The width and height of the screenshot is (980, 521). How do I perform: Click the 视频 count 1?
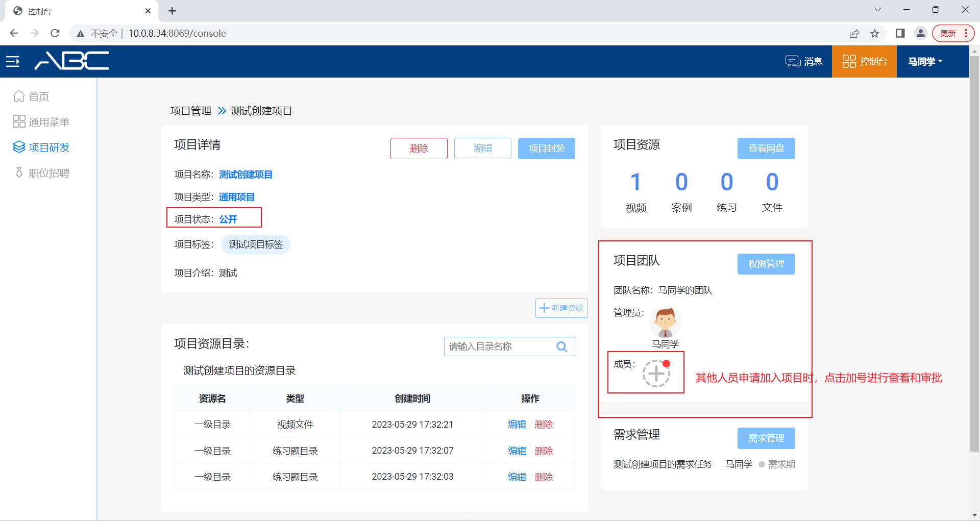pyautogui.click(x=635, y=182)
